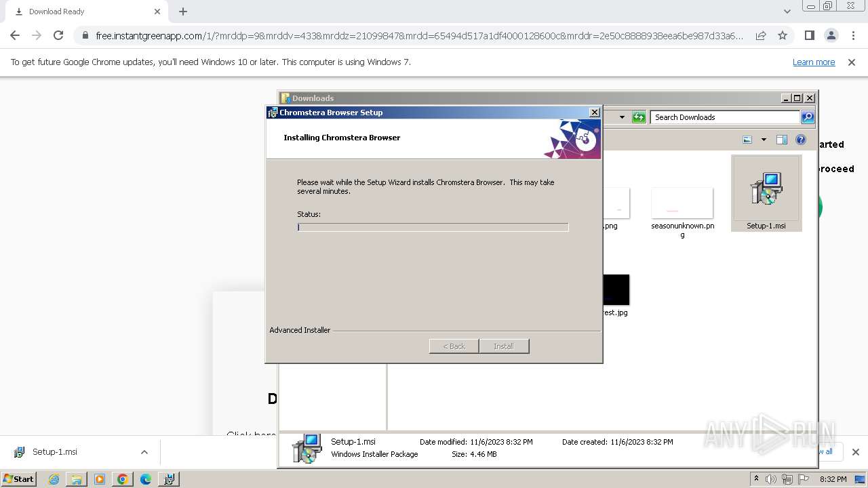Open the Chrome three-dot menu
This screenshot has height=488, width=868.
853,35
